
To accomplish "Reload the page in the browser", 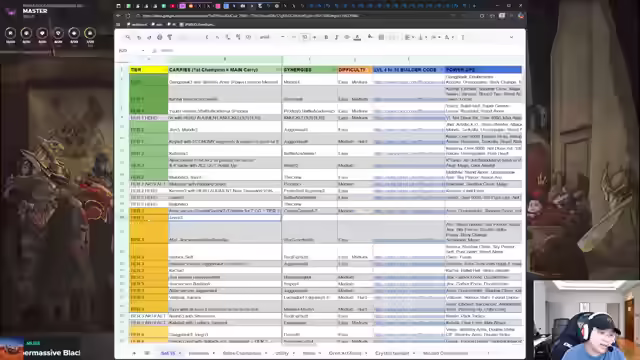I will (128, 16).
